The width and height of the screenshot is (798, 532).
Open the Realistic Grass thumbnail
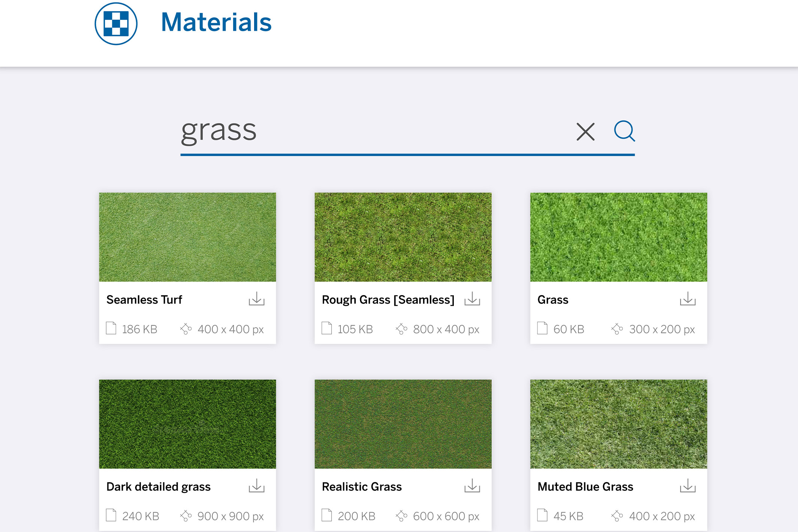(x=403, y=424)
